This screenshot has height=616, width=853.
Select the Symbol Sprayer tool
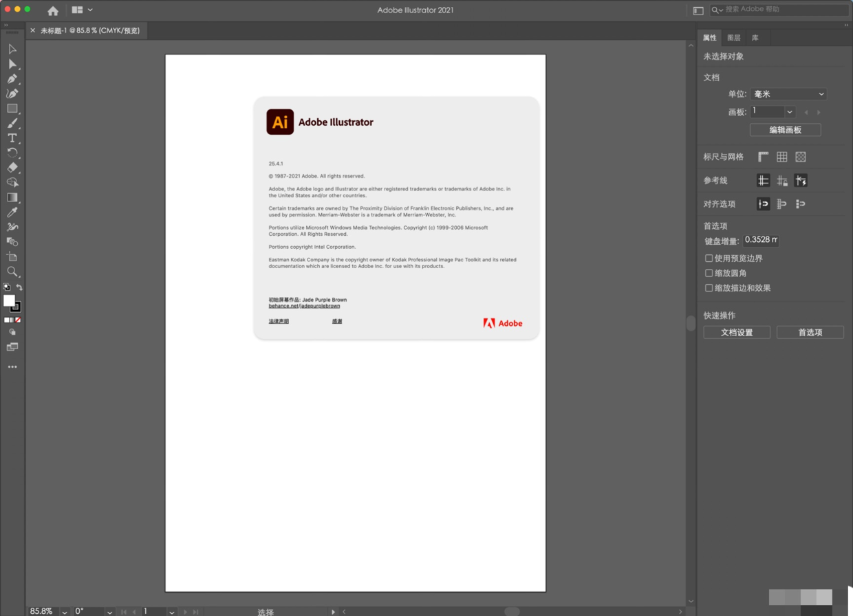[12, 227]
